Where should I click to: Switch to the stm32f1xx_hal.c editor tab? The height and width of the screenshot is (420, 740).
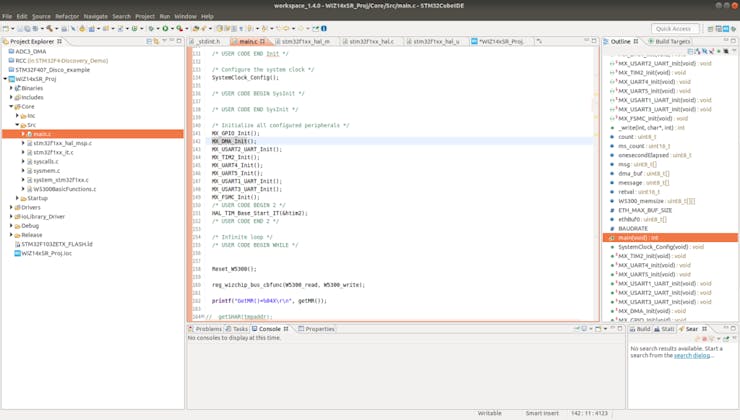pyautogui.click(x=371, y=42)
